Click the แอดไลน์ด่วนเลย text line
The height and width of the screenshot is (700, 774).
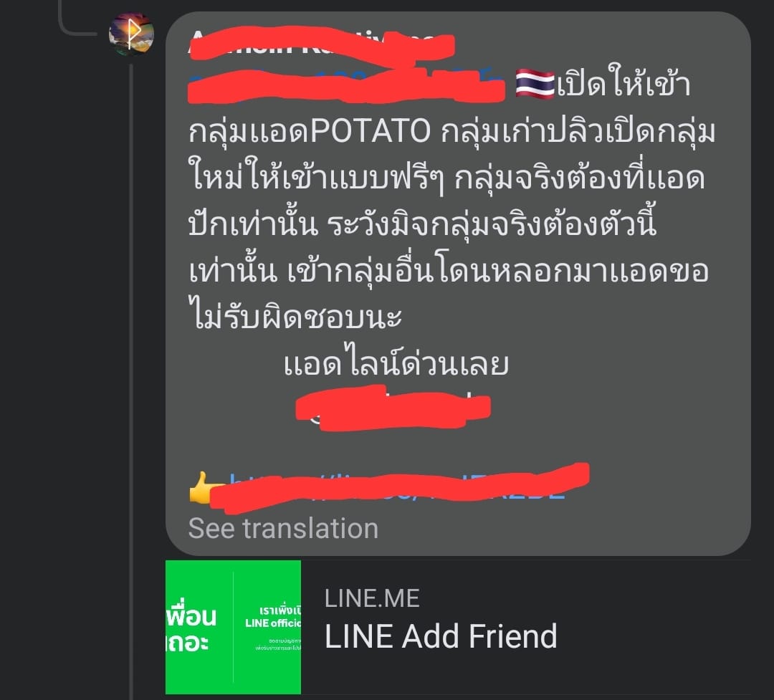[x=396, y=365]
